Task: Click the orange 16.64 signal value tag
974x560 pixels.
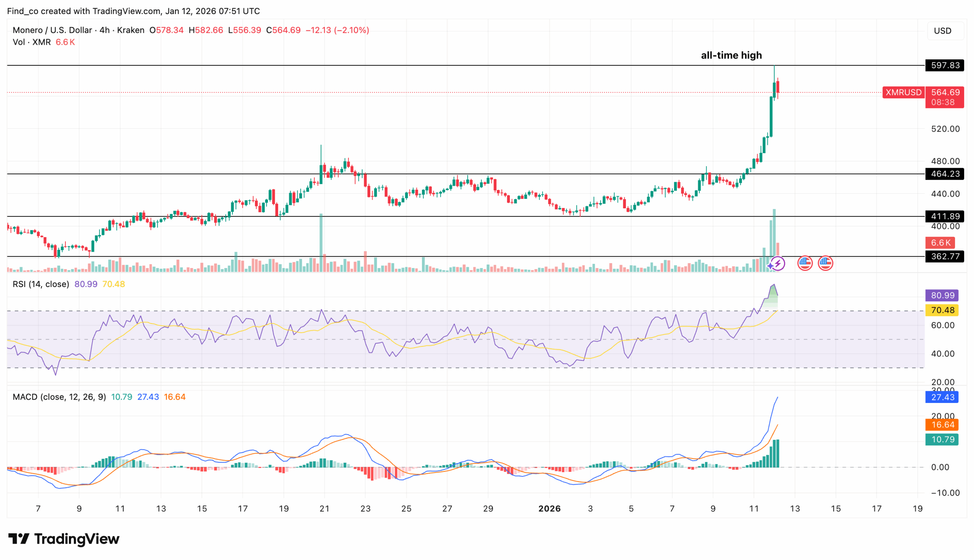Action: tap(942, 425)
